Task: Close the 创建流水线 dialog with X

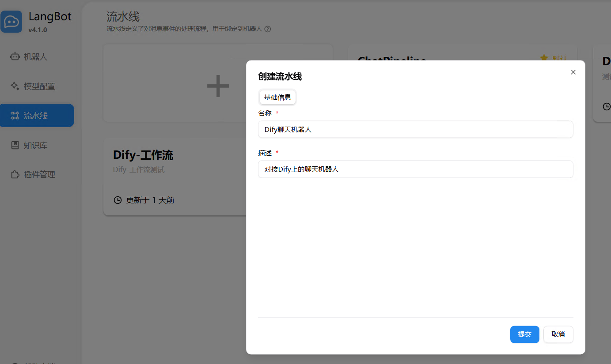Action: coord(573,72)
